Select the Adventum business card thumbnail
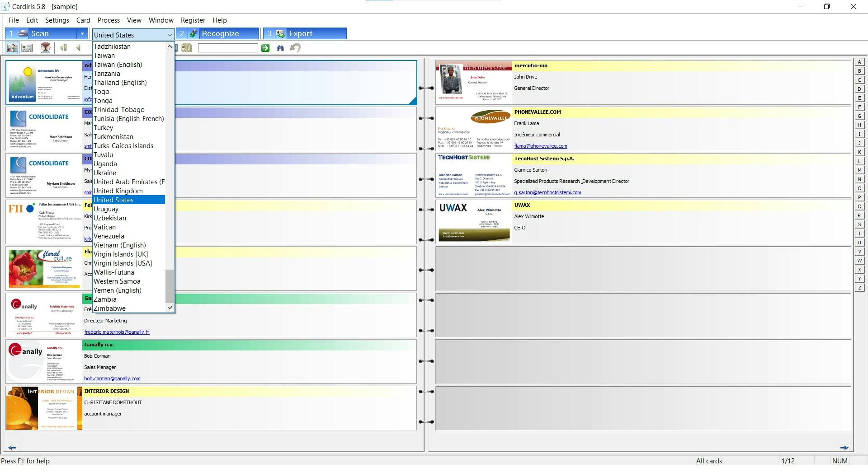The width and height of the screenshot is (868, 476). coord(44,83)
